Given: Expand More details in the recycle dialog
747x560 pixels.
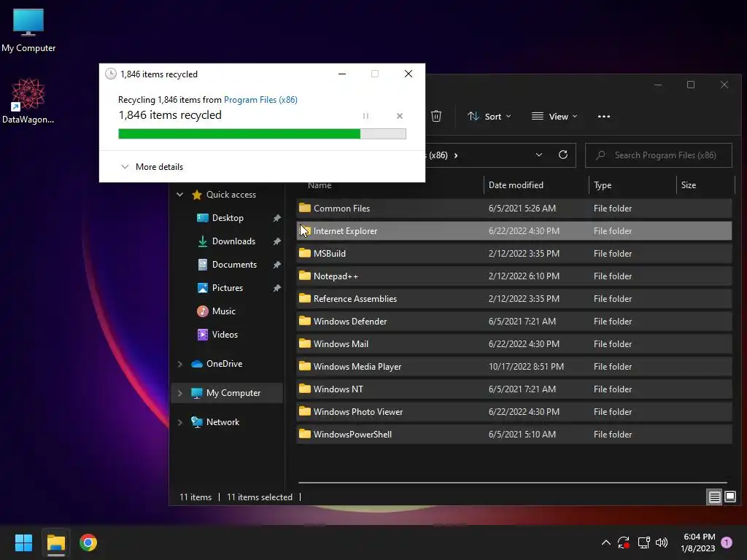Looking at the screenshot, I should tap(152, 167).
